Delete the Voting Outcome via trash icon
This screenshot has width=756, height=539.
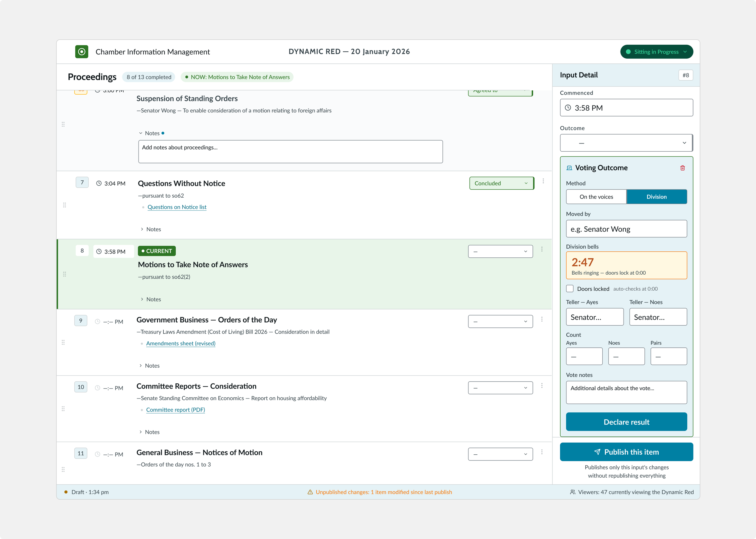(x=682, y=168)
